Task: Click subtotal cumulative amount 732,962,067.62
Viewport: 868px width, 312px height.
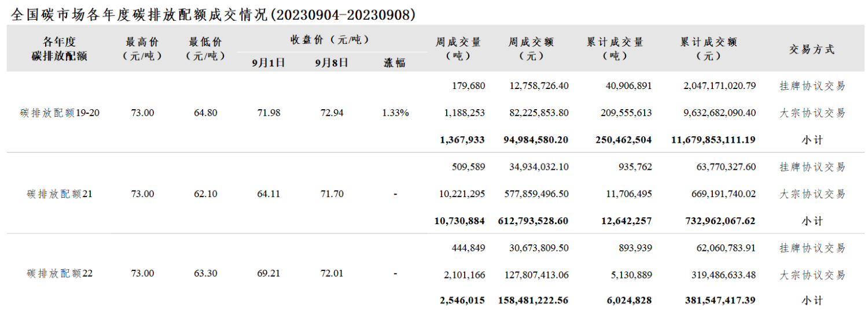Action: (x=721, y=221)
